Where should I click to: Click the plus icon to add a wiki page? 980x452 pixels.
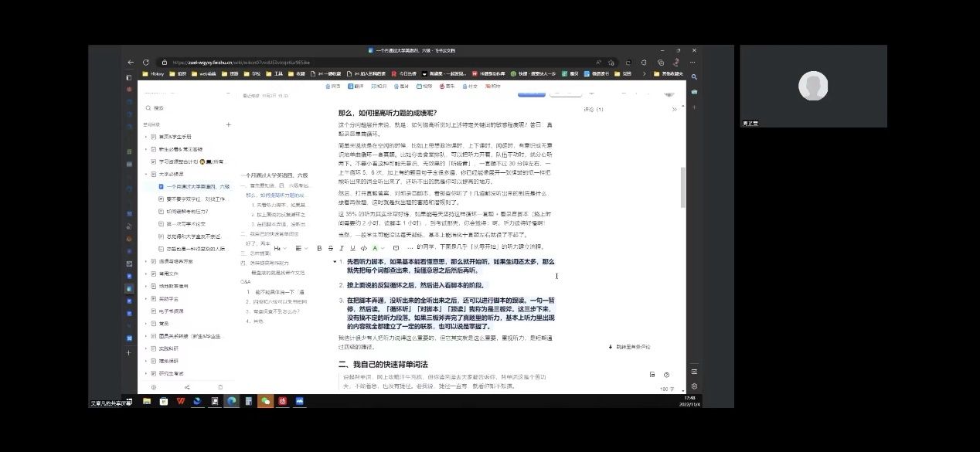(x=228, y=124)
